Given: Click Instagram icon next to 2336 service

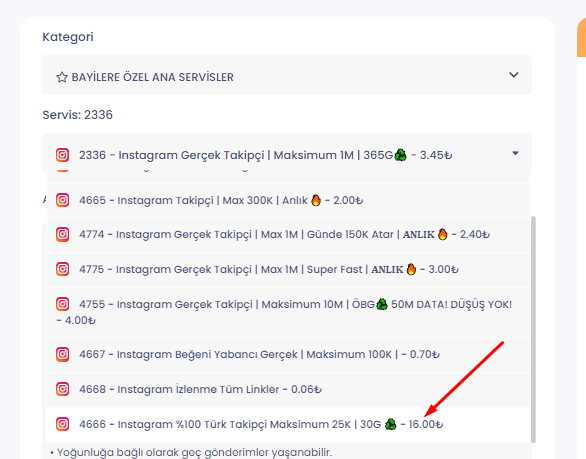Looking at the screenshot, I should pos(62,155).
